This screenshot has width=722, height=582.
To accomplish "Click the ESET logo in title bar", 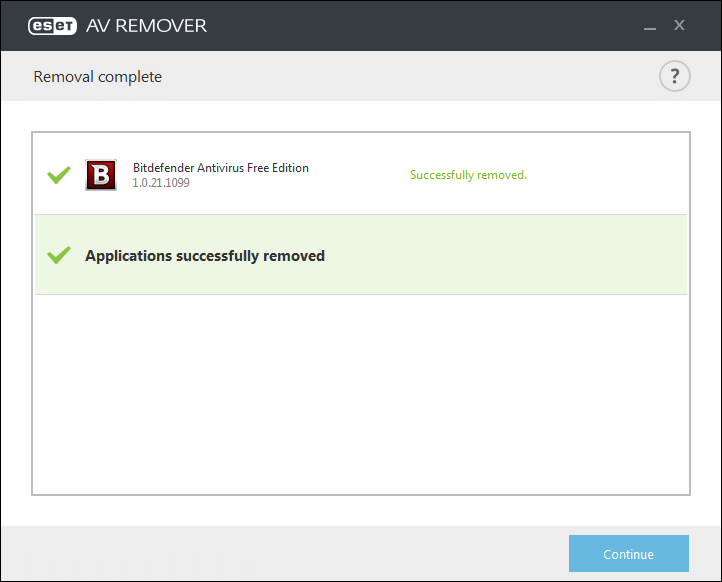I will pyautogui.click(x=52, y=26).
